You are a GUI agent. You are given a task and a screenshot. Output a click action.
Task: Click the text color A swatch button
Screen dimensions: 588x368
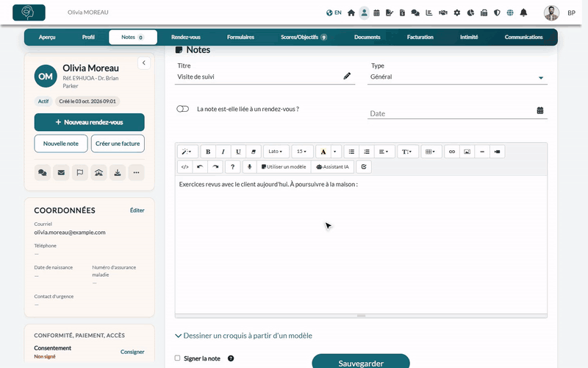tap(323, 152)
